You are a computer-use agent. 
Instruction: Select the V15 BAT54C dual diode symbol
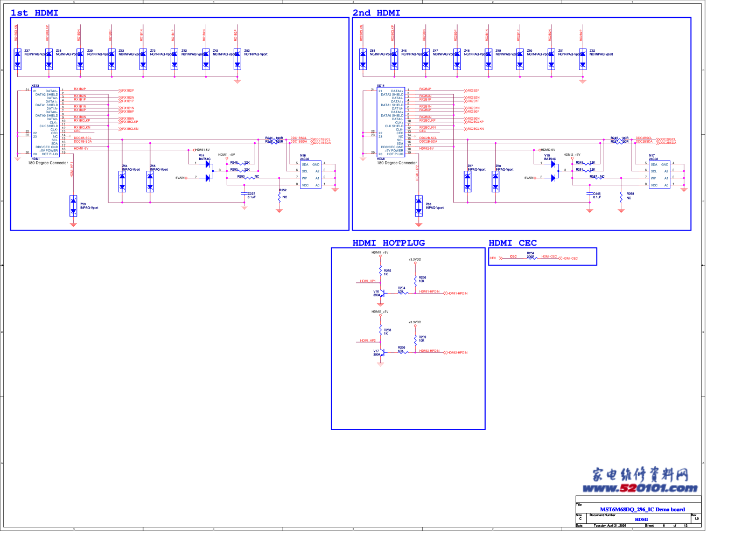[553, 171]
